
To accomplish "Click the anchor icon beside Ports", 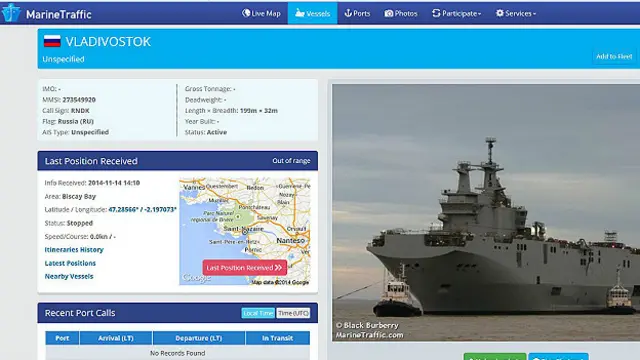I will pos(348,13).
